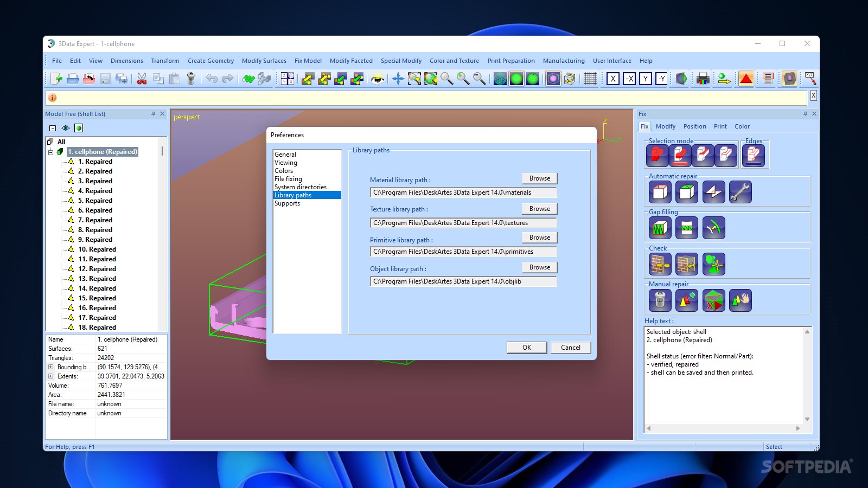Click the wrench automatic repair icon

tap(741, 192)
